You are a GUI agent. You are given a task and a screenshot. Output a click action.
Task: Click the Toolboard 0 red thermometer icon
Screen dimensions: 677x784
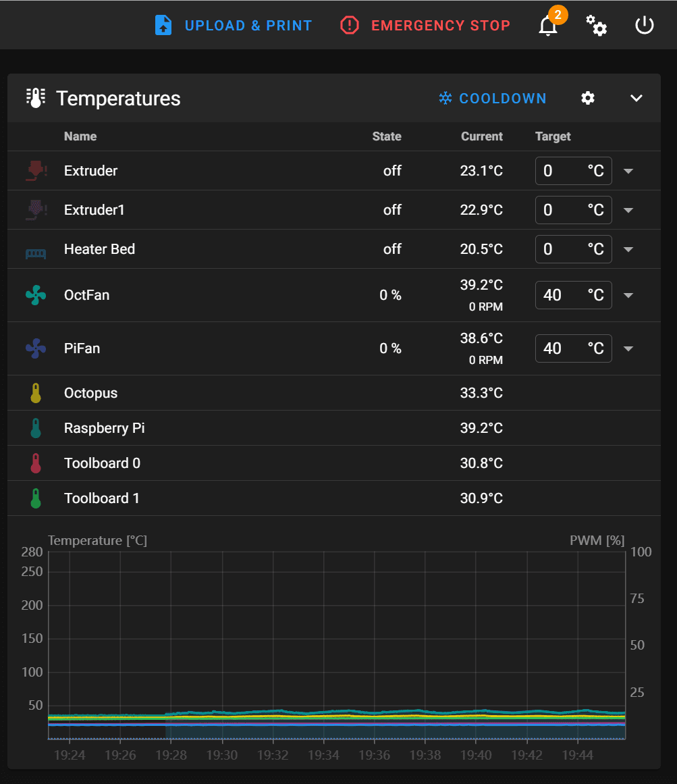[36, 463]
